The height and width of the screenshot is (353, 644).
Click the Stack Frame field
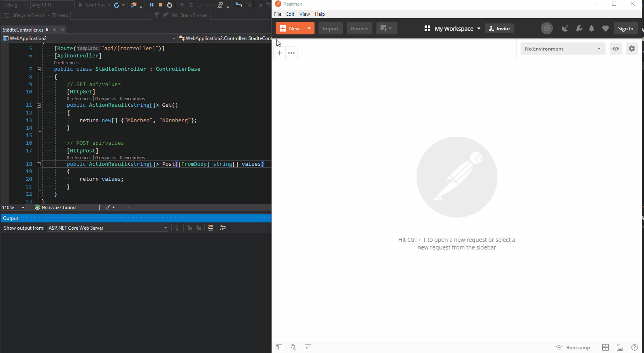point(240,15)
